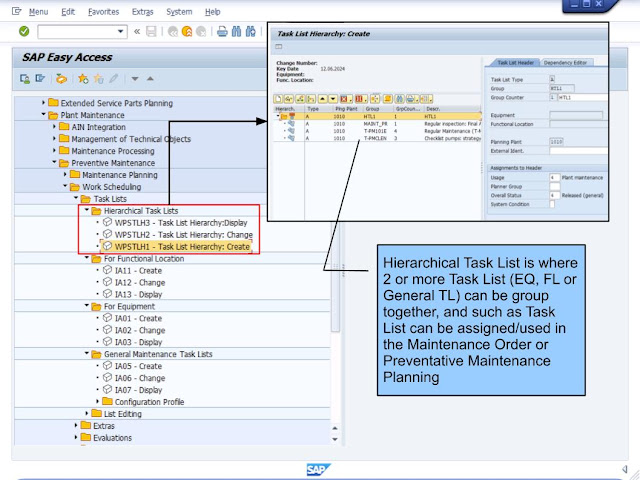Image resolution: width=640 pixels, height=480 pixels.
Task: Click the External Ident. field in Task List Hierarchy
Action: (x=578, y=151)
